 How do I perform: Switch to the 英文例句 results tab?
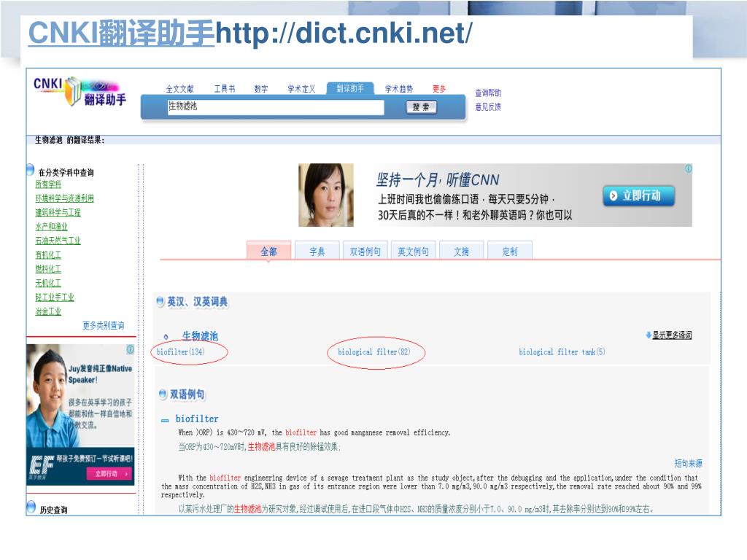tap(413, 251)
